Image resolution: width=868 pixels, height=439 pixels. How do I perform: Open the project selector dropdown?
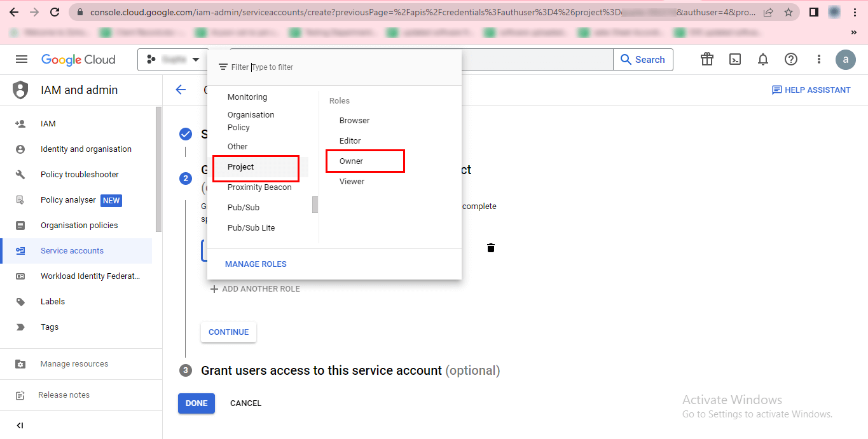click(x=173, y=60)
